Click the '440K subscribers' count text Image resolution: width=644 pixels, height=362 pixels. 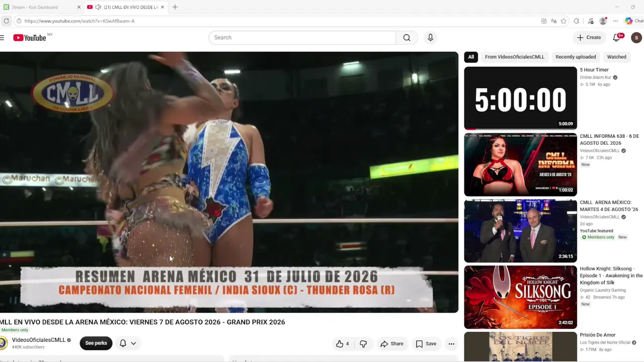coord(28,347)
